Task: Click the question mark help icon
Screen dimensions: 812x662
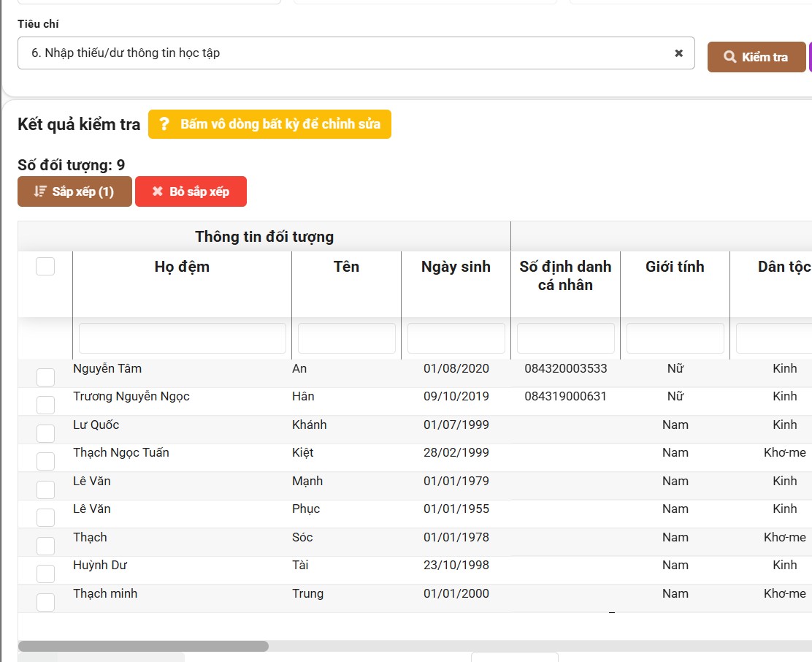Action: pos(164,124)
